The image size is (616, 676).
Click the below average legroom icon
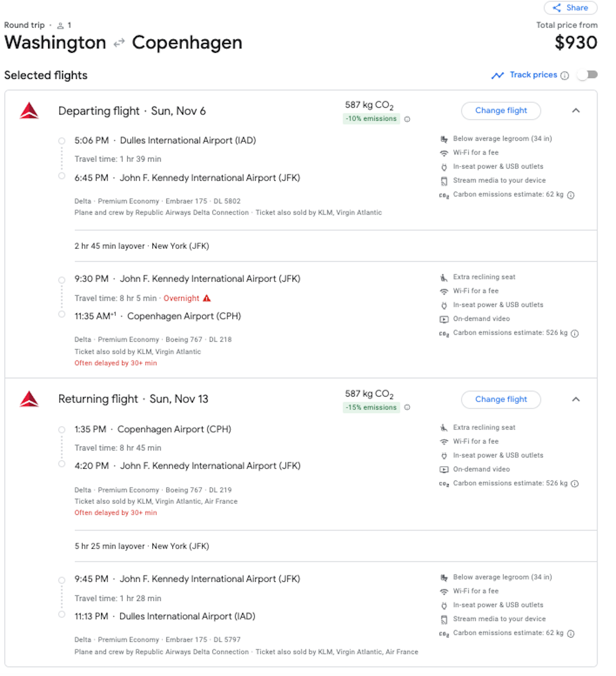click(444, 139)
